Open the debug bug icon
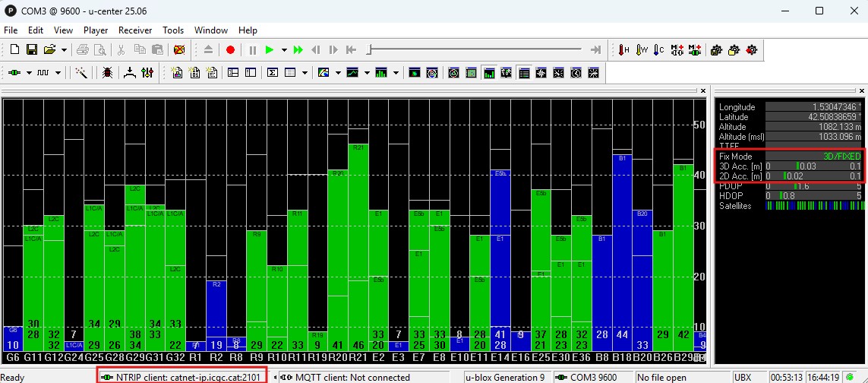The width and height of the screenshot is (868, 383). 107,73
